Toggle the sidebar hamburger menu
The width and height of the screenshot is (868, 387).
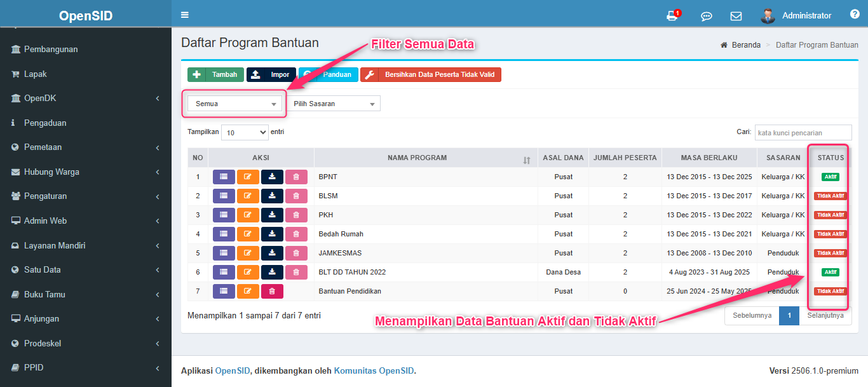[185, 15]
